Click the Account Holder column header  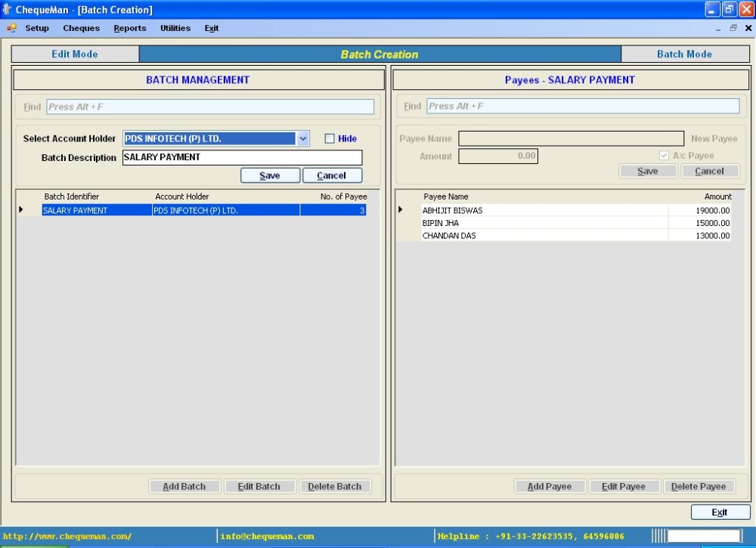pos(181,197)
